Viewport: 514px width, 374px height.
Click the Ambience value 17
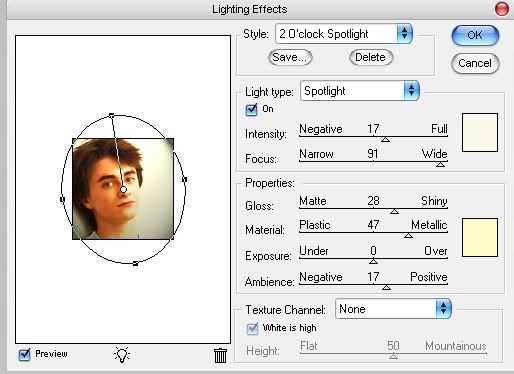pyautogui.click(x=373, y=277)
